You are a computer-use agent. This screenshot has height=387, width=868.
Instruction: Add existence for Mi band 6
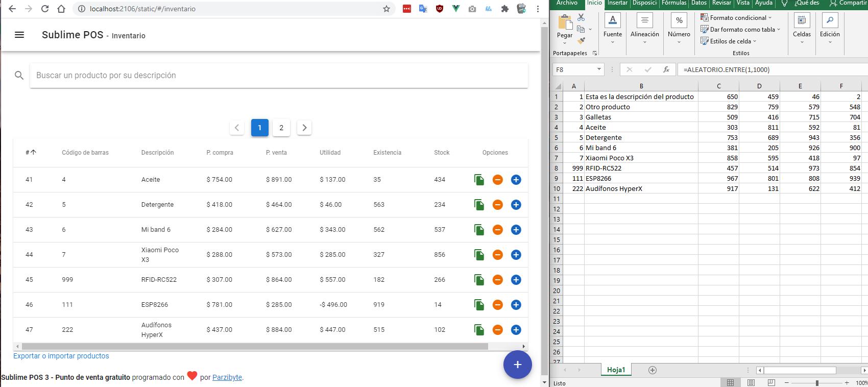pos(516,230)
